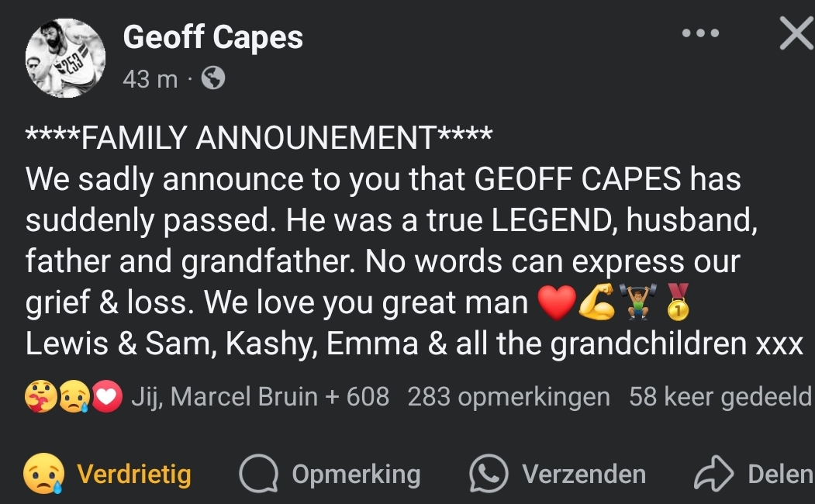Click the public globe audience icon
This screenshot has height=504, width=815.
[x=213, y=78]
